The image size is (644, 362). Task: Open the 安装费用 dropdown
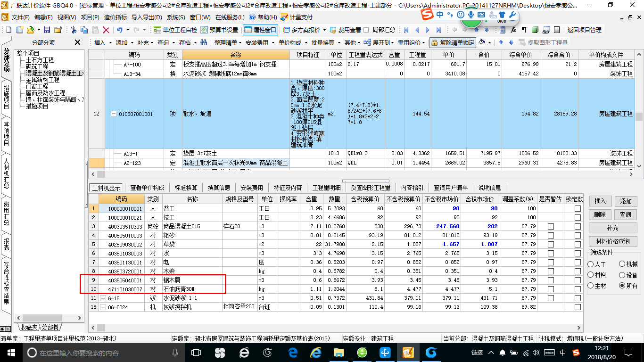pyautogui.click(x=260, y=42)
